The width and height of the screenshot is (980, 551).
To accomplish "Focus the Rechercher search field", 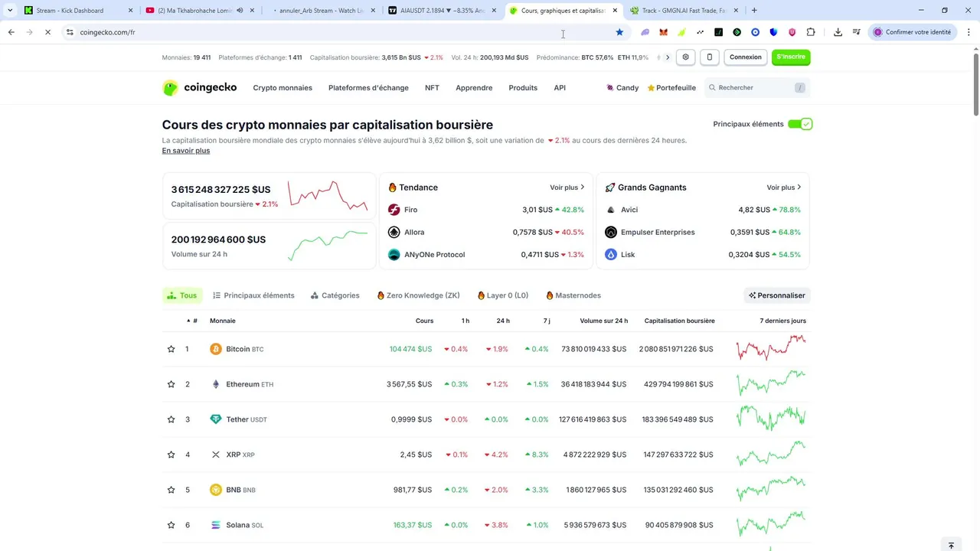I will (757, 88).
